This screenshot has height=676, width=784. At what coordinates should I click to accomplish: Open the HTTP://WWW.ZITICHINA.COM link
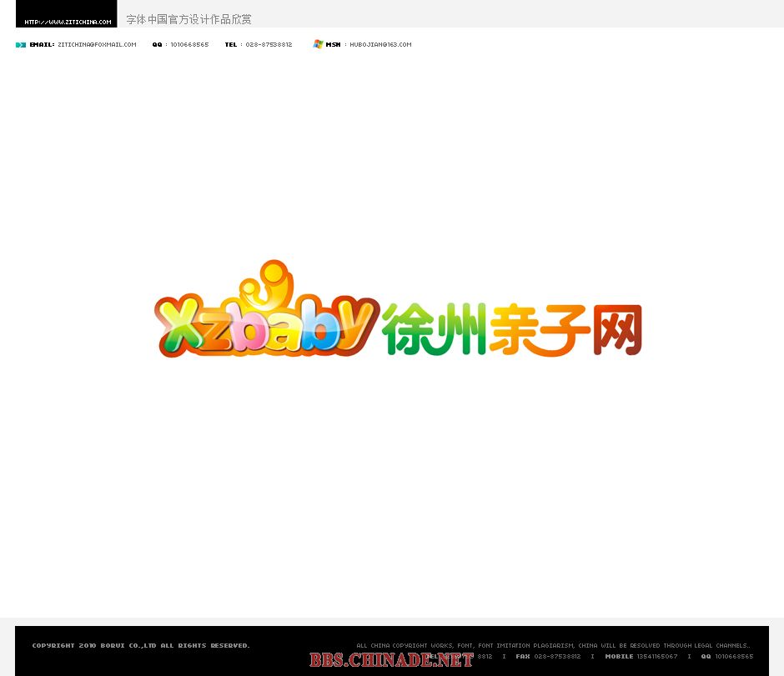click(68, 22)
